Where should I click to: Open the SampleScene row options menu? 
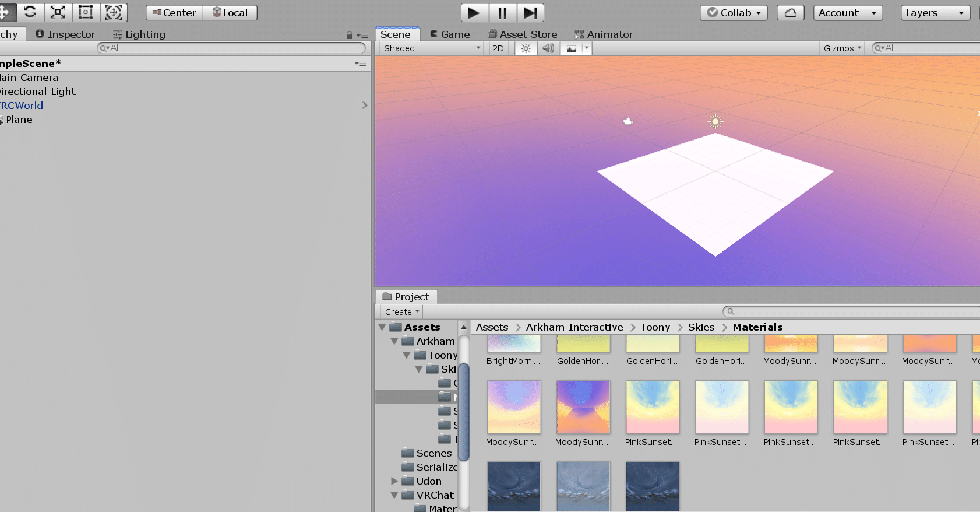click(x=361, y=64)
